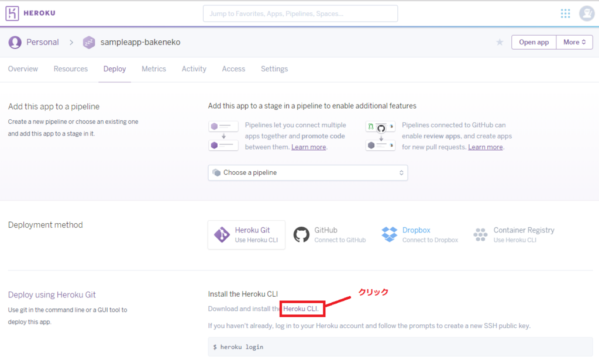This screenshot has height=364, width=599.
Task: Click Add this app to a pipeline heading
Action: coord(54,107)
